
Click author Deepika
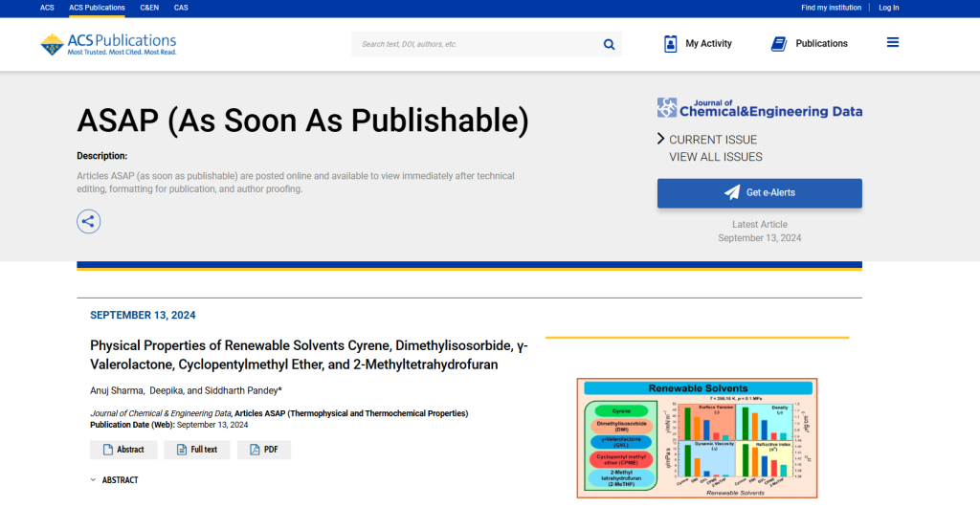coord(167,390)
